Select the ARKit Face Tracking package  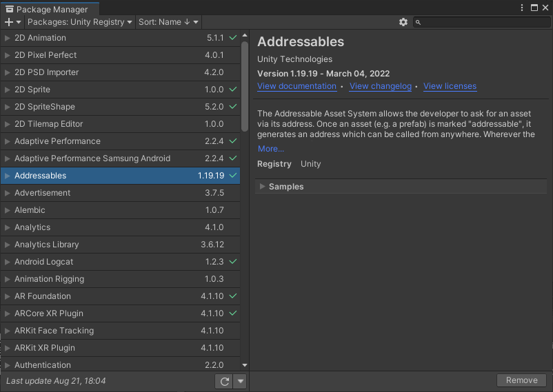[x=120, y=331]
